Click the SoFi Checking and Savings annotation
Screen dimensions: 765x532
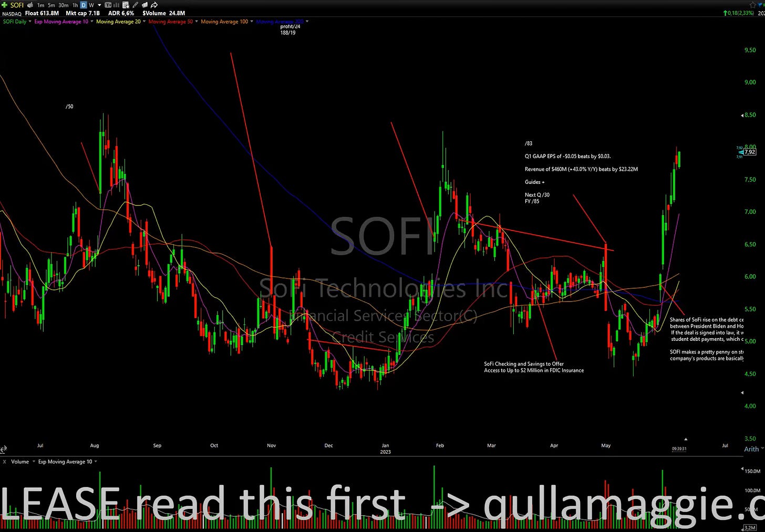(534, 367)
